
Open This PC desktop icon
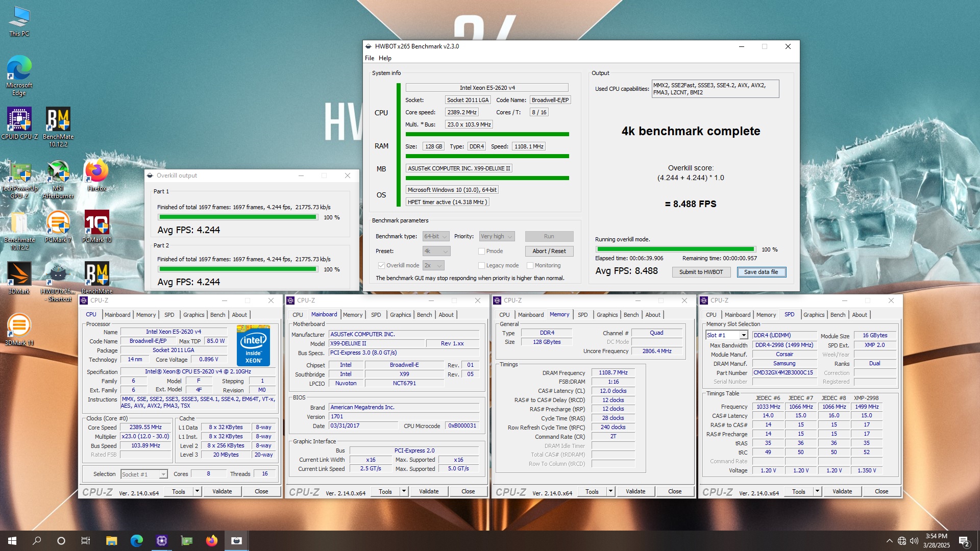pos(19,21)
